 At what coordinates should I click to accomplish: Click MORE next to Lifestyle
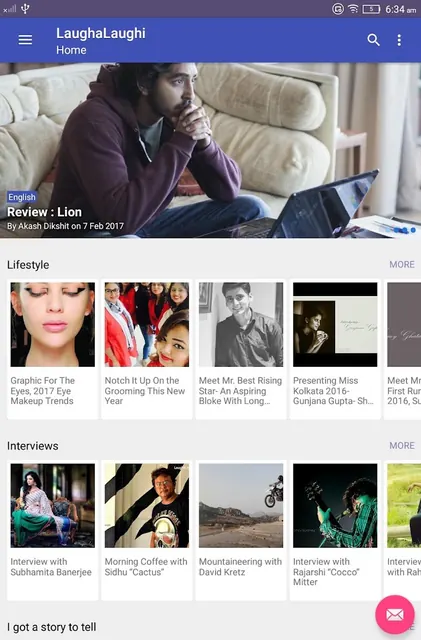click(x=402, y=264)
